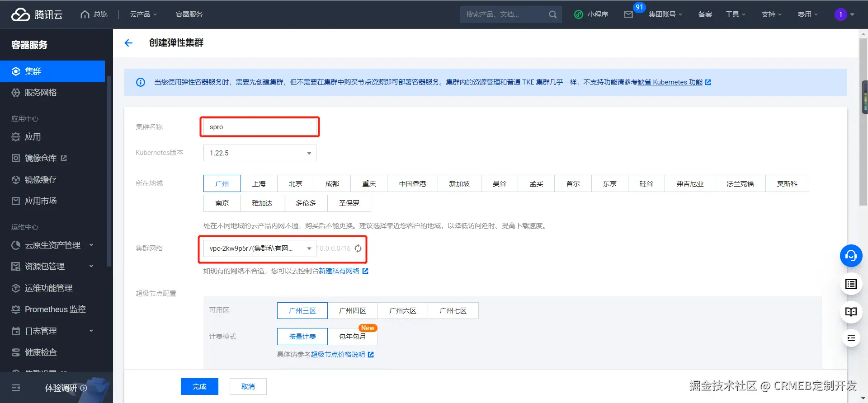Open the 支持 dropdown
The height and width of the screenshot is (403, 868).
[771, 14]
